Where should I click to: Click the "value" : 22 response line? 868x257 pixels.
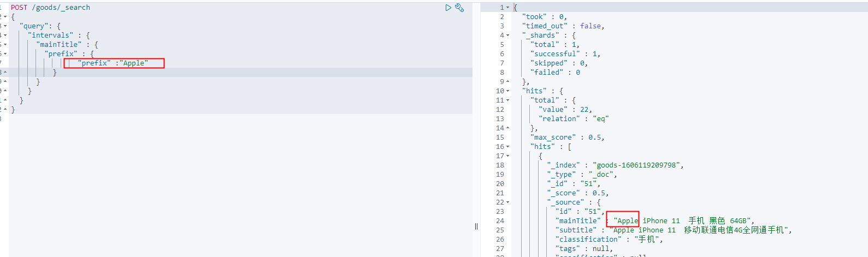click(565, 110)
